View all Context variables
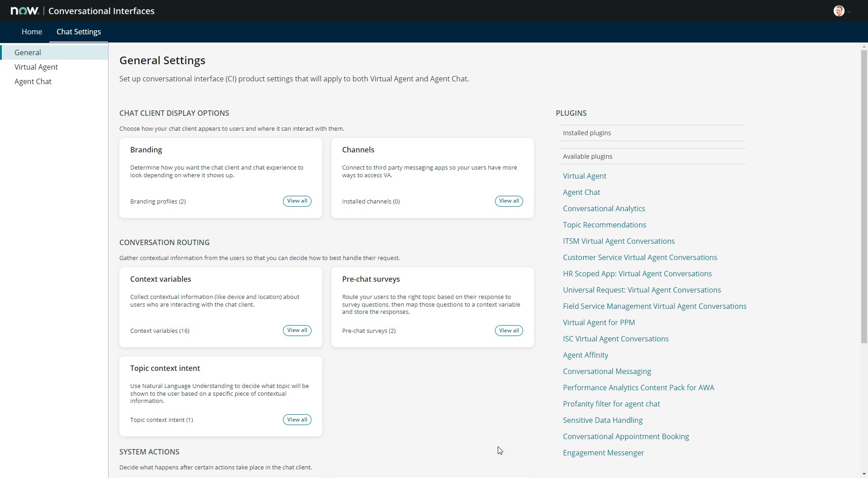Screen dimensions: 868x478 297,330
